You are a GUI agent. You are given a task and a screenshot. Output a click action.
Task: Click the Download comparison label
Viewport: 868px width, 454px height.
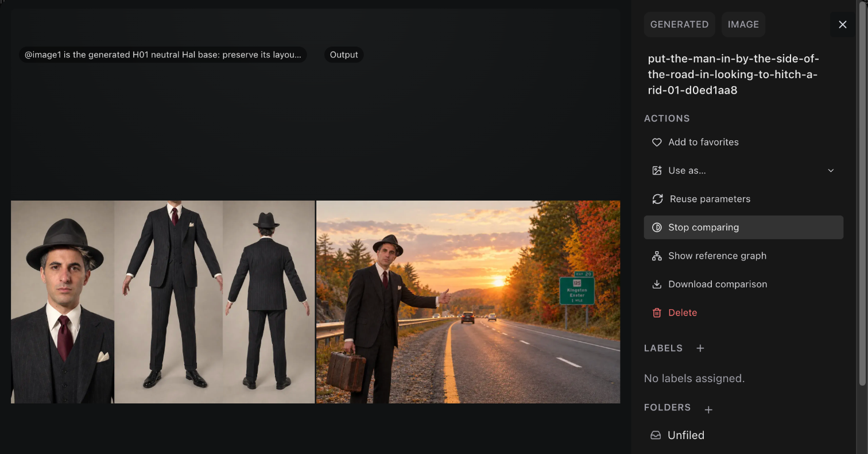click(718, 284)
